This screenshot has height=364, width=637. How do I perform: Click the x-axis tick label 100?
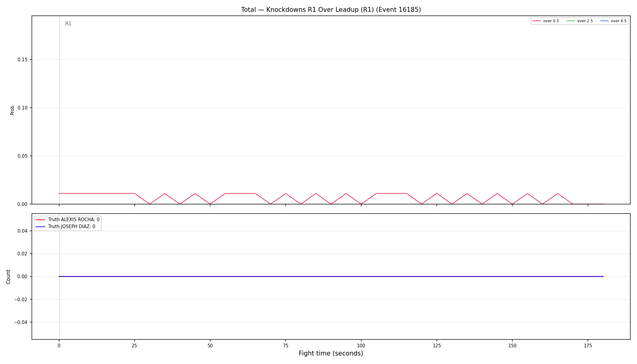point(361,345)
